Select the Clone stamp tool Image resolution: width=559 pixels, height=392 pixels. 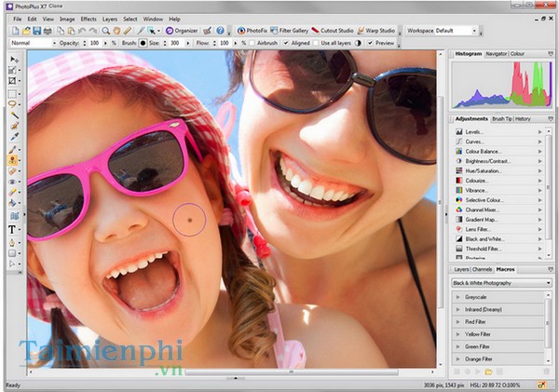coord(13,159)
